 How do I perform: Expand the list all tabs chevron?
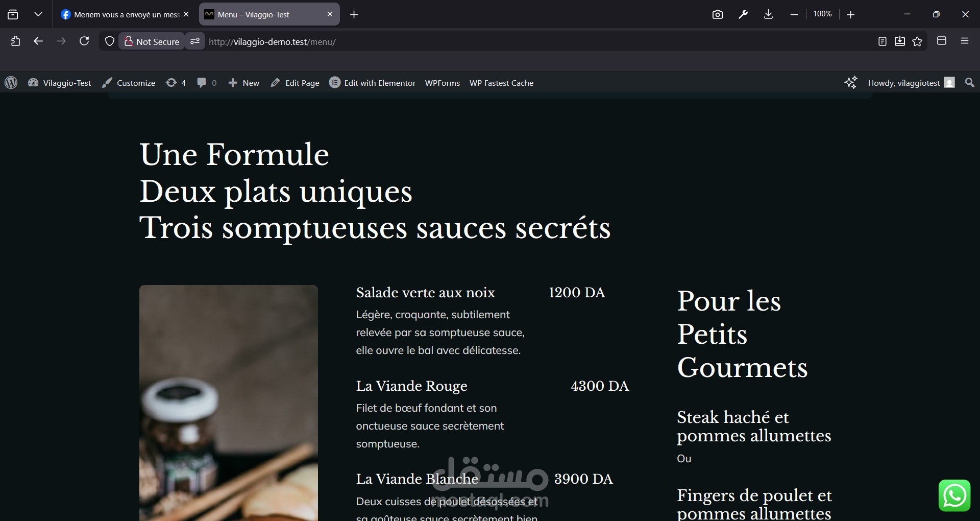point(38,15)
